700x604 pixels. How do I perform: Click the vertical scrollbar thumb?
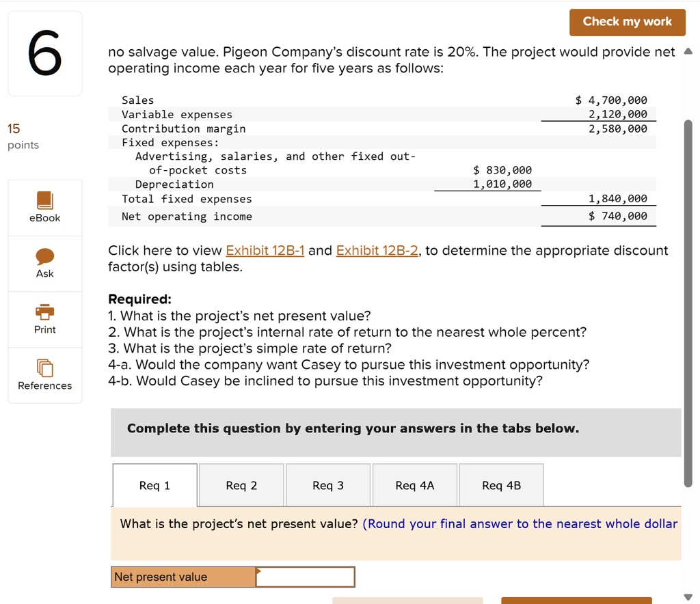coord(688,303)
